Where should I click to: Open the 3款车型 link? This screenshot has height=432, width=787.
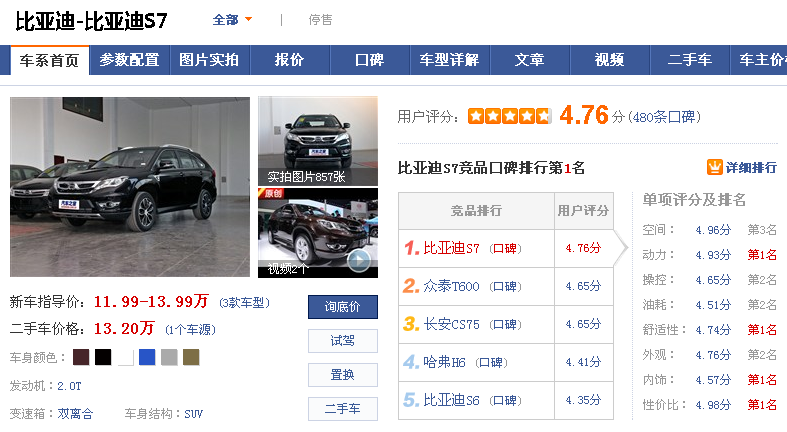tap(244, 303)
